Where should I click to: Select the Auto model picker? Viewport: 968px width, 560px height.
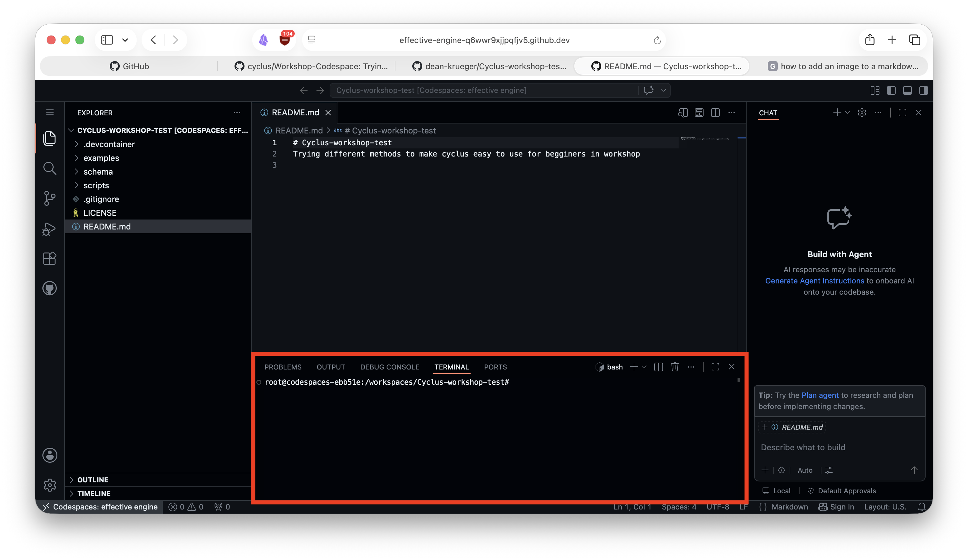pos(805,470)
